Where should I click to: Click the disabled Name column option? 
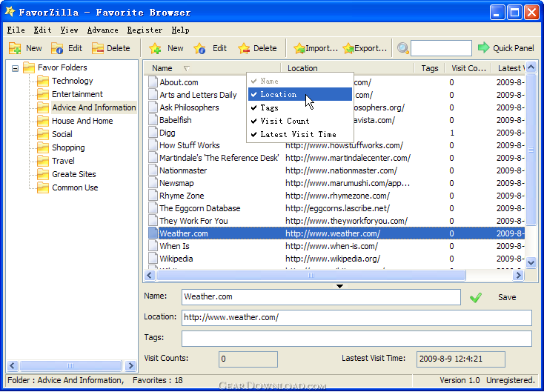tap(300, 81)
